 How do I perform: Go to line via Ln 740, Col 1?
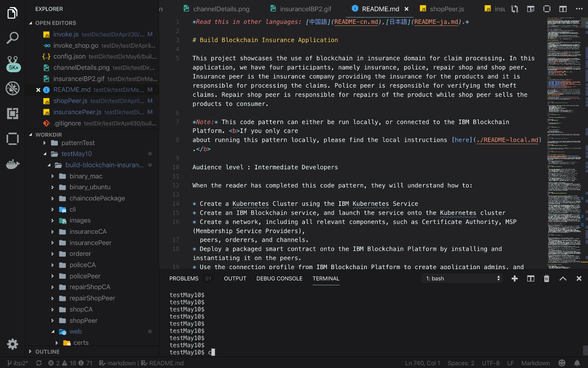[422, 363]
